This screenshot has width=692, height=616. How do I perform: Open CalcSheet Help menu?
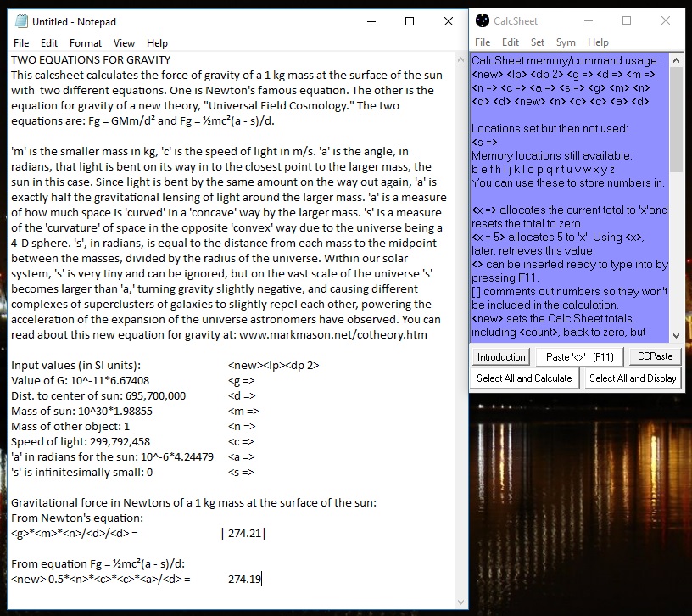pyautogui.click(x=598, y=42)
